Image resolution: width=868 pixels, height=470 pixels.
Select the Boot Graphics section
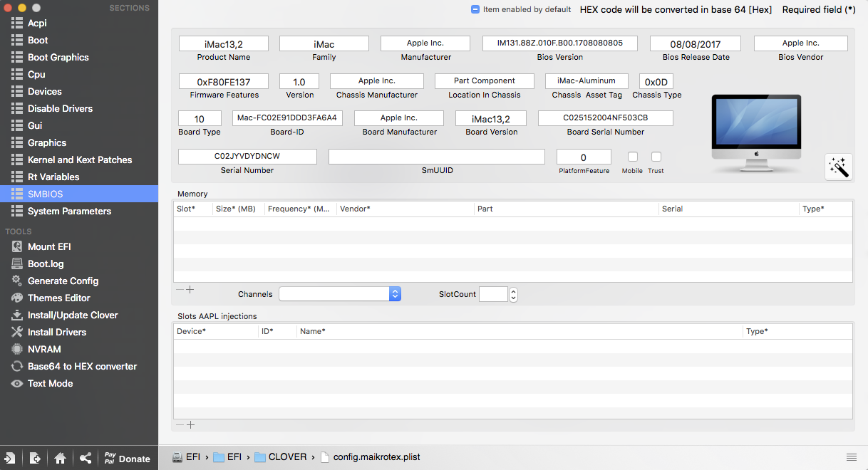(58, 57)
